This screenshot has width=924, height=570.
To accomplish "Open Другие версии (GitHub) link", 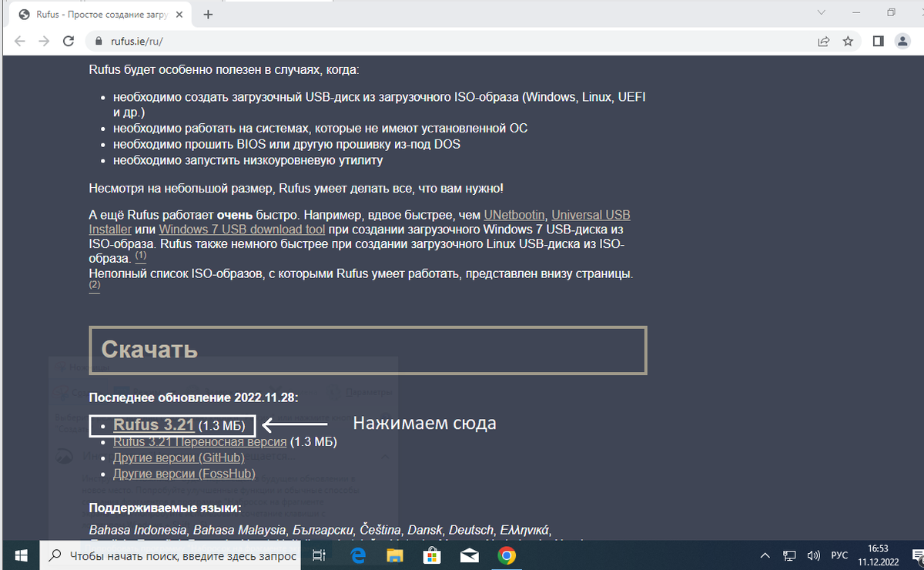I will point(177,458).
